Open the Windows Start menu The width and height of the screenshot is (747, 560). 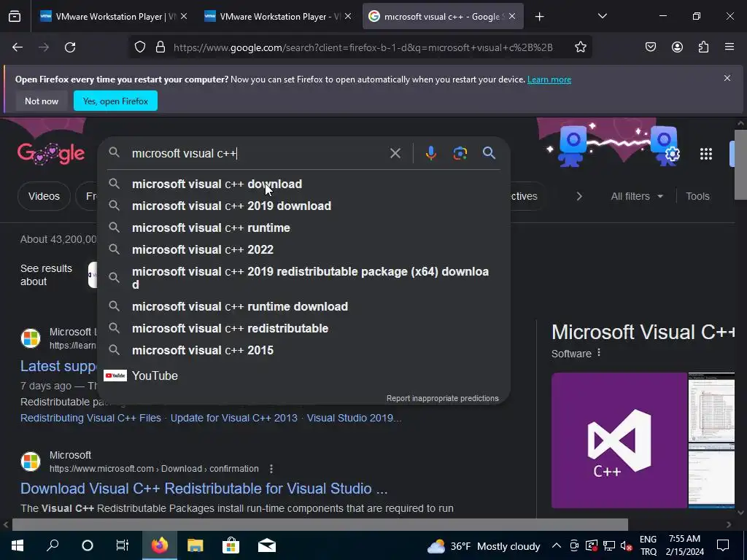pyautogui.click(x=18, y=545)
